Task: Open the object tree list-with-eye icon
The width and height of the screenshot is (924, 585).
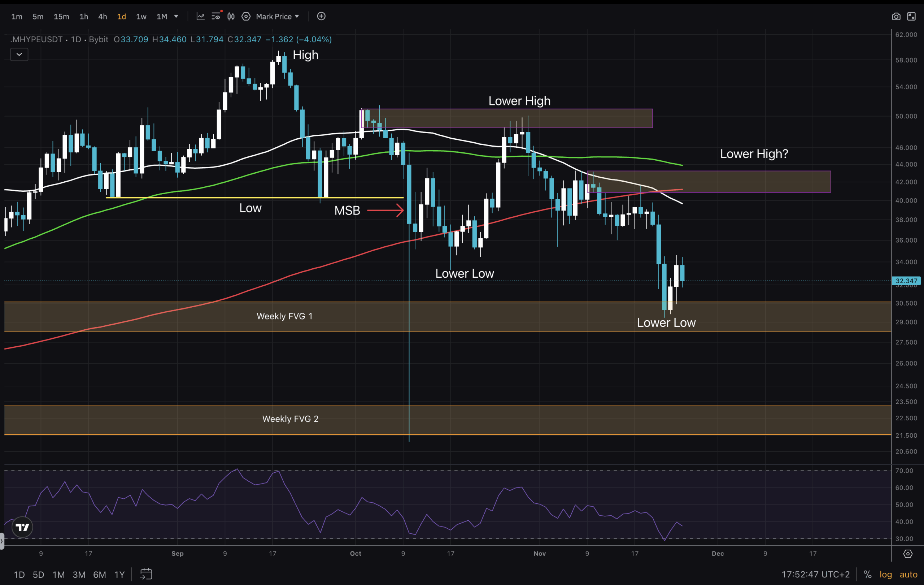Action: (216, 16)
